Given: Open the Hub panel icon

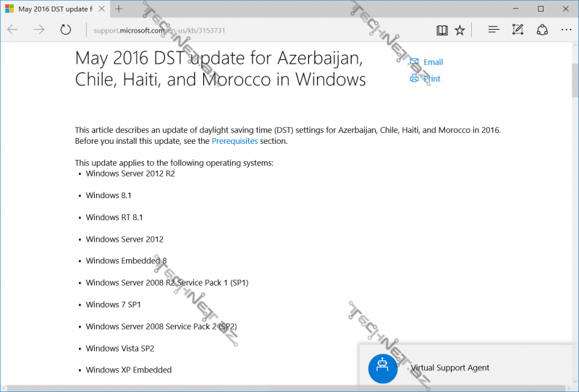Looking at the screenshot, I should tap(494, 30).
